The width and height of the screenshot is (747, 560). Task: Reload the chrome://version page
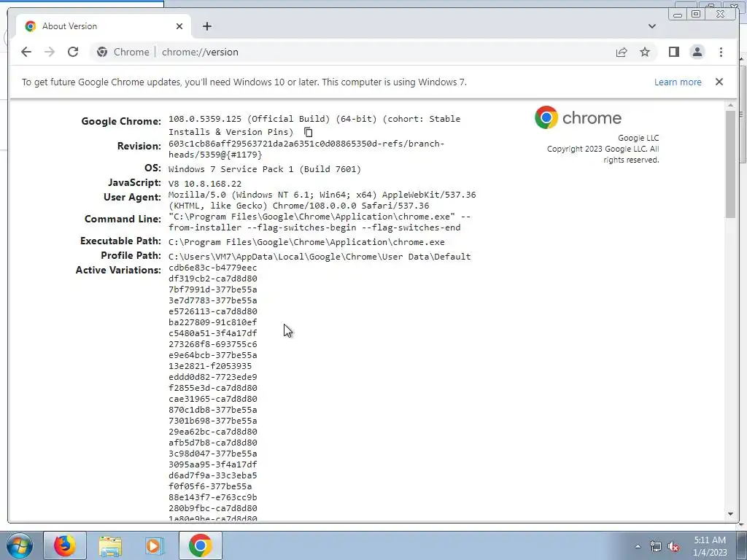(x=73, y=52)
